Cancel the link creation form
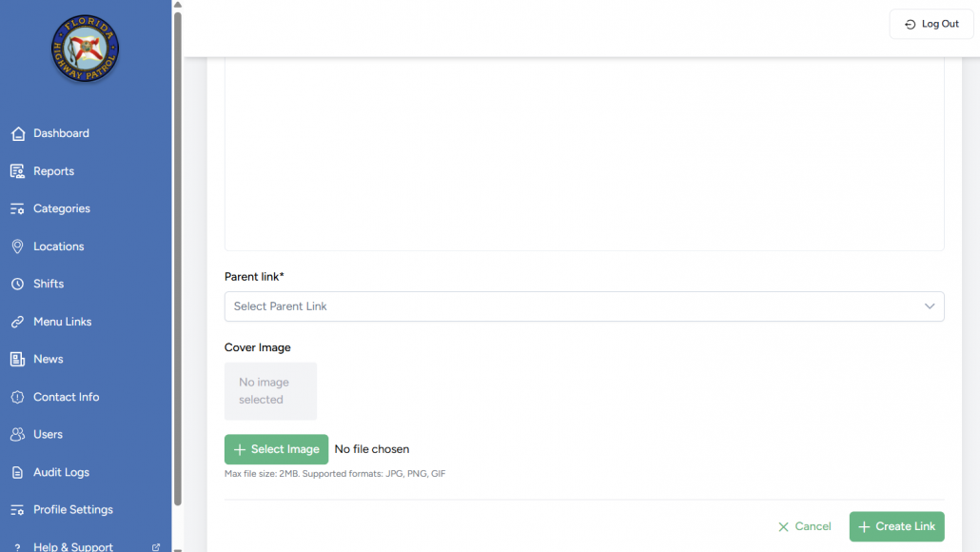The height and width of the screenshot is (552, 980). click(804, 526)
